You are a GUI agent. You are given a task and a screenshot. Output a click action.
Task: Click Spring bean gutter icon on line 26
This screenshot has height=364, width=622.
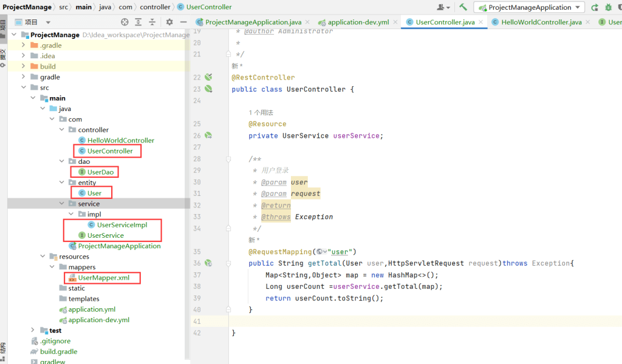click(208, 136)
